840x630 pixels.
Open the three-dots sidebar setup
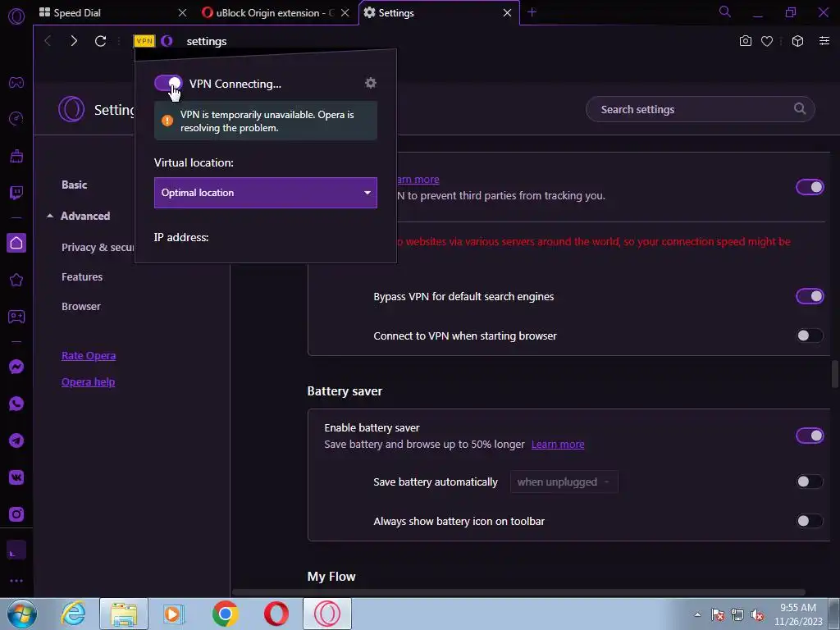16,581
